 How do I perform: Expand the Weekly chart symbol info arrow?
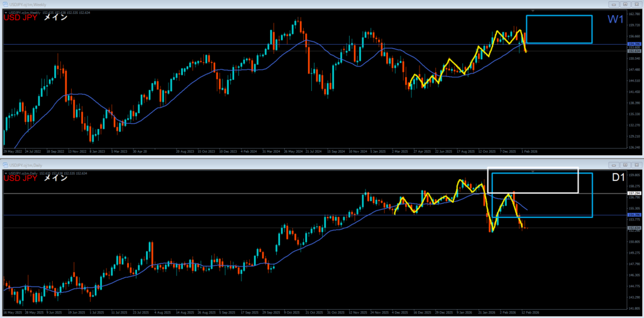(5, 13)
